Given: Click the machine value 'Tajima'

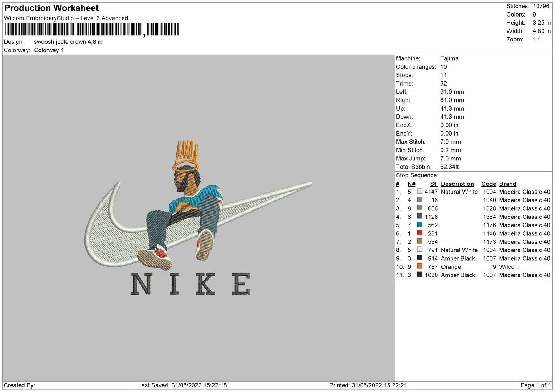Looking at the screenshot, I should tap(449, 58).
